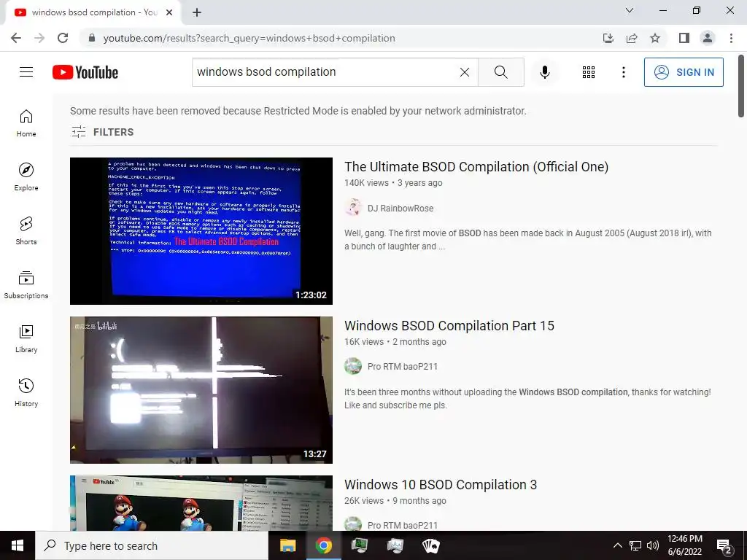Image resolution: width=747 pixels, height=560 pixels.
Task: Click the network icon in the tray
Action: tap(635, 545)
